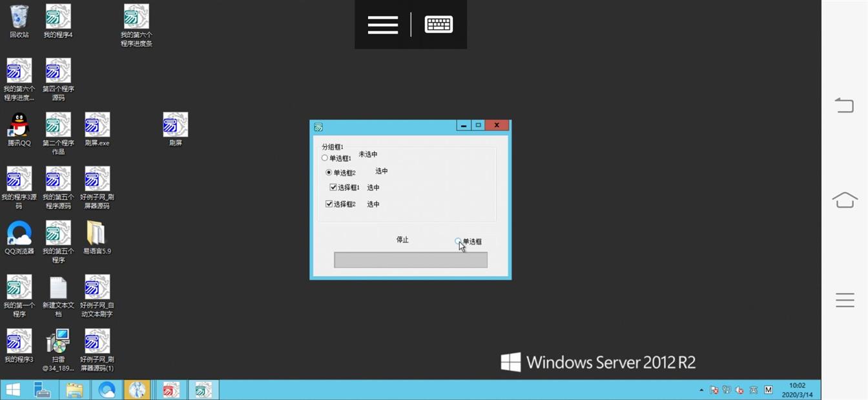Click the gray progress bar in the dialog

click(x=410, y=260)
